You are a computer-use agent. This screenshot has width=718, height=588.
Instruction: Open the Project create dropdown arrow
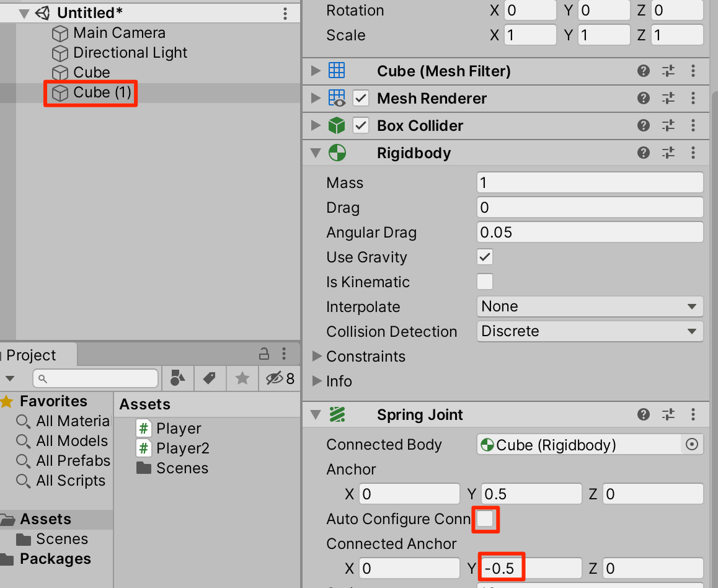tap(10, 379)
